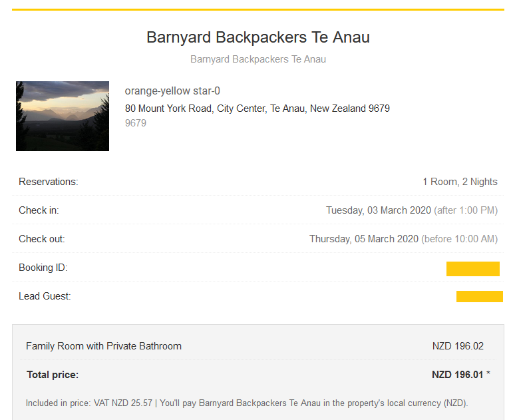This screenshot has height=420, width=511.
Task: Click the NZD 196.02 room price
Action: (458, 346)
